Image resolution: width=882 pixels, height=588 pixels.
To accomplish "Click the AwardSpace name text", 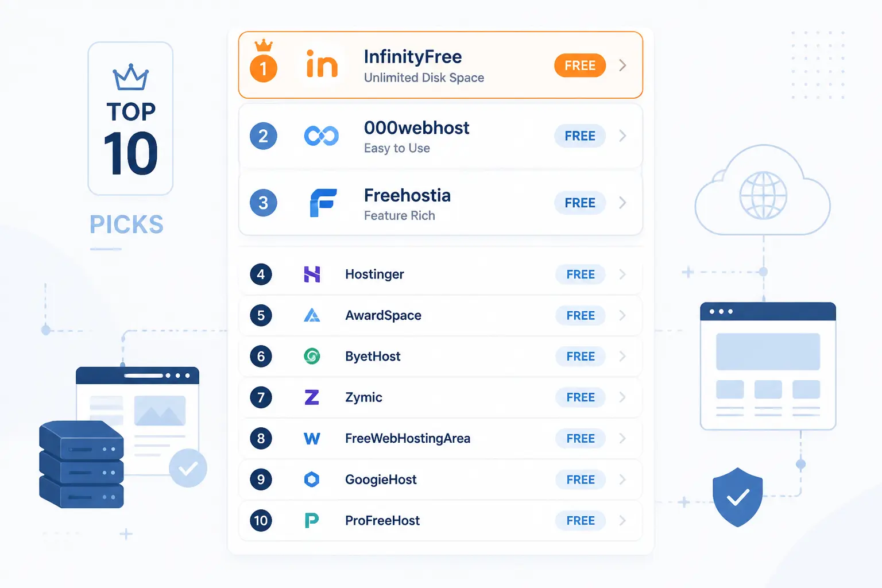I will [383, 315].
